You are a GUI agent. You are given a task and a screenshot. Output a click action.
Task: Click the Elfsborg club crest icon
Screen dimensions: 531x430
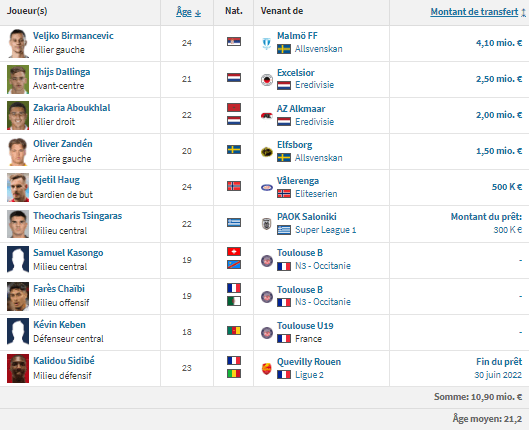(x=267, y=152)
